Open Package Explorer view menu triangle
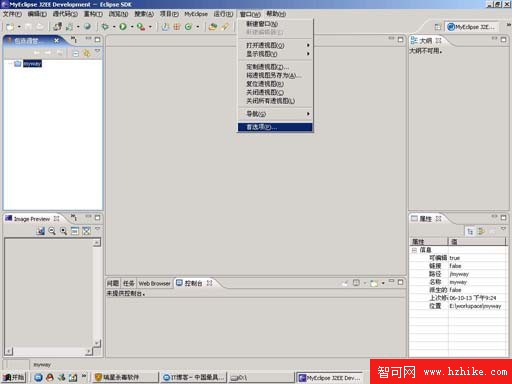 tap(97, 51)
